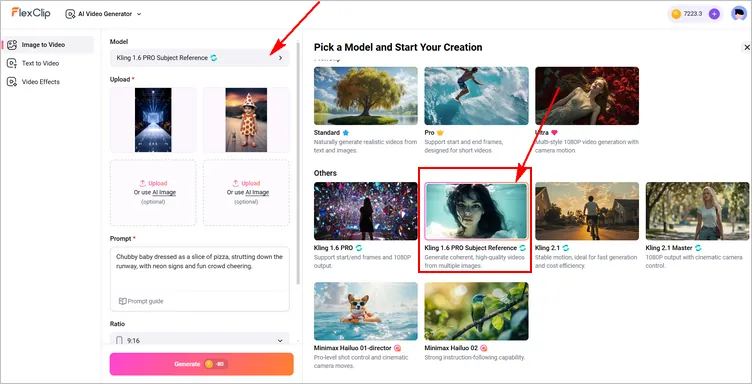Click the Kling logo icon beside Kling 1.6 PRO
Viewport: 752px width, 384px height.
(x=358, y=248)
